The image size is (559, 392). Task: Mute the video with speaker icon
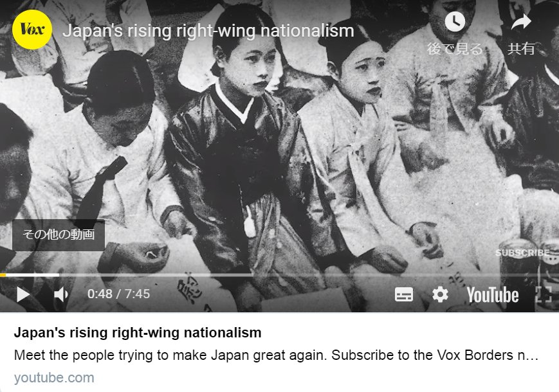click(x=61, y=294)
